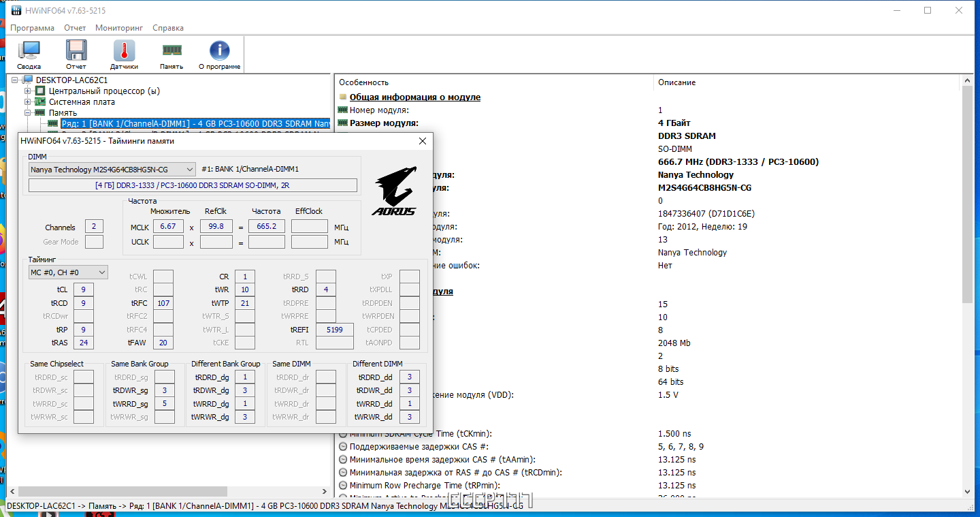Open the Мониторинг menu

(119, 28)
